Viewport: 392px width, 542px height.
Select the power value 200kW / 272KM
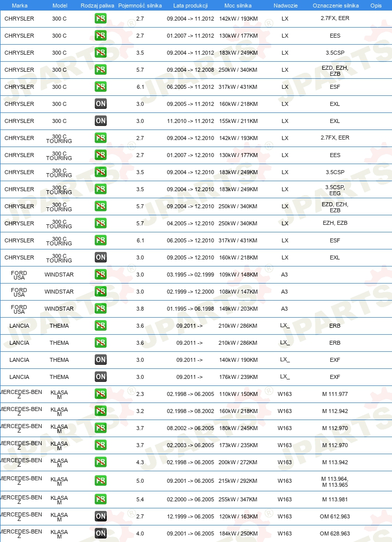238,462
